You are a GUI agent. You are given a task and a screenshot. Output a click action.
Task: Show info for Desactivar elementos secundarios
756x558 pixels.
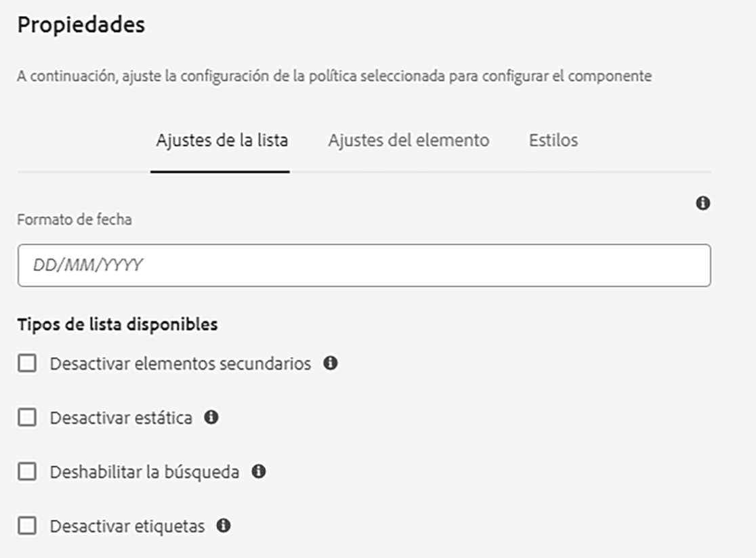point(330,364)
